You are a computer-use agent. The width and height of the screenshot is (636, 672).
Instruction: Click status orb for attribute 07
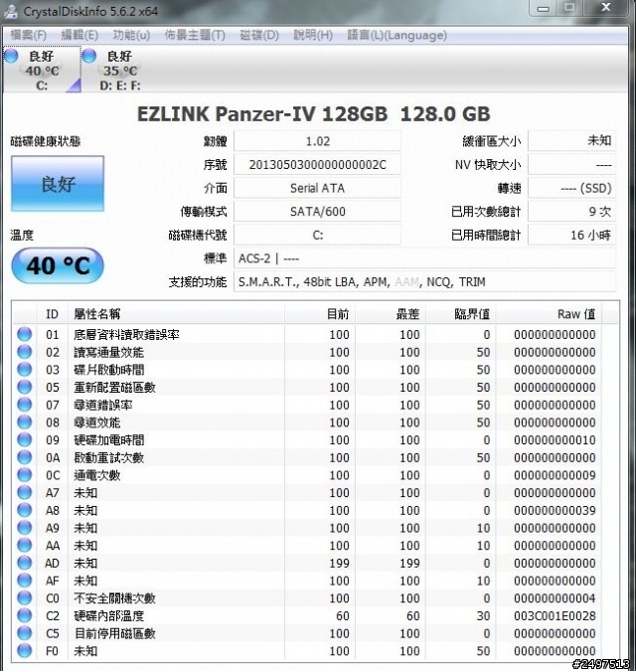point(25,405)
